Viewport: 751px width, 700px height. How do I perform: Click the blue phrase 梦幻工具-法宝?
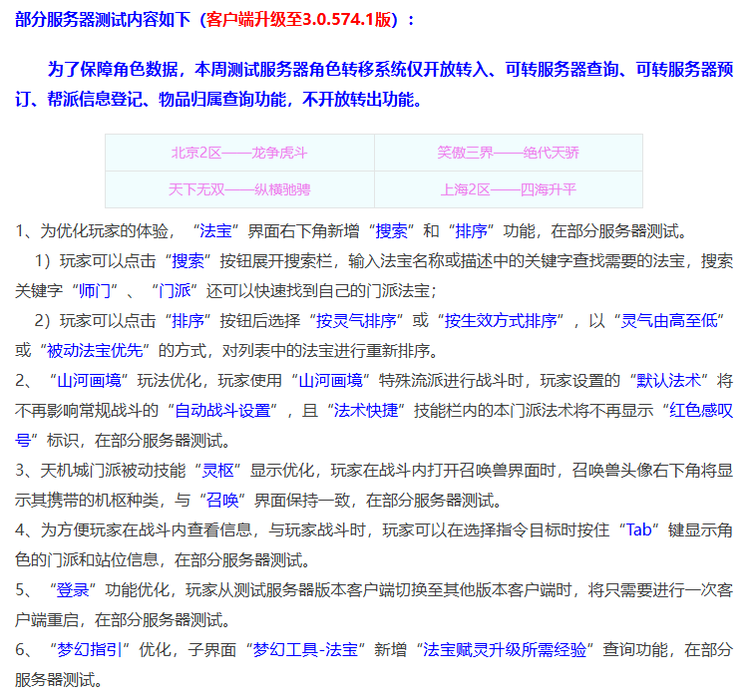(305, 650)
